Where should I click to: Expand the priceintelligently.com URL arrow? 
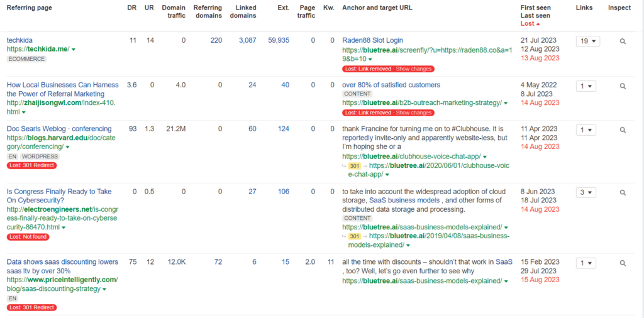(x=104, y=290)
